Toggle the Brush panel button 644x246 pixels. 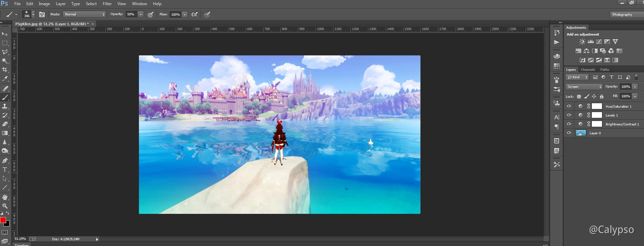click(x=42, y=14)
